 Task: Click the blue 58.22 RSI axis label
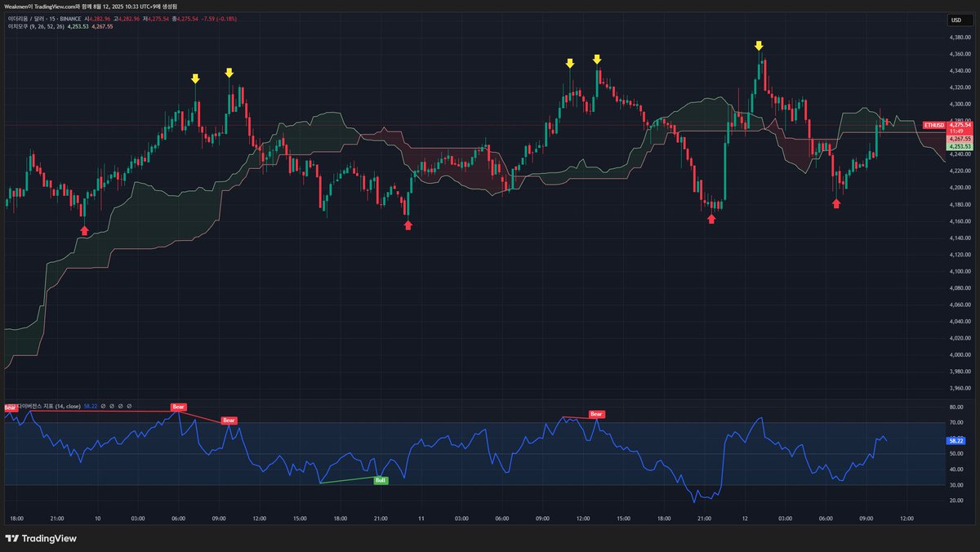(955, 440)
